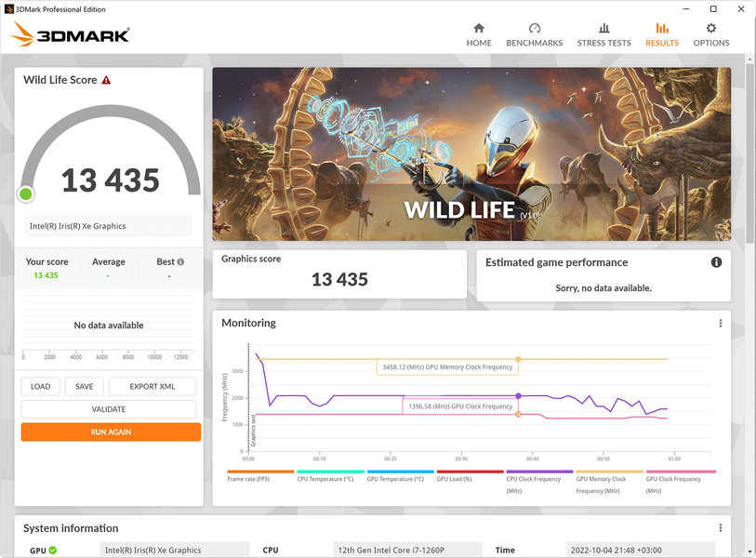Click Your score value 13 435

[46, 275]
